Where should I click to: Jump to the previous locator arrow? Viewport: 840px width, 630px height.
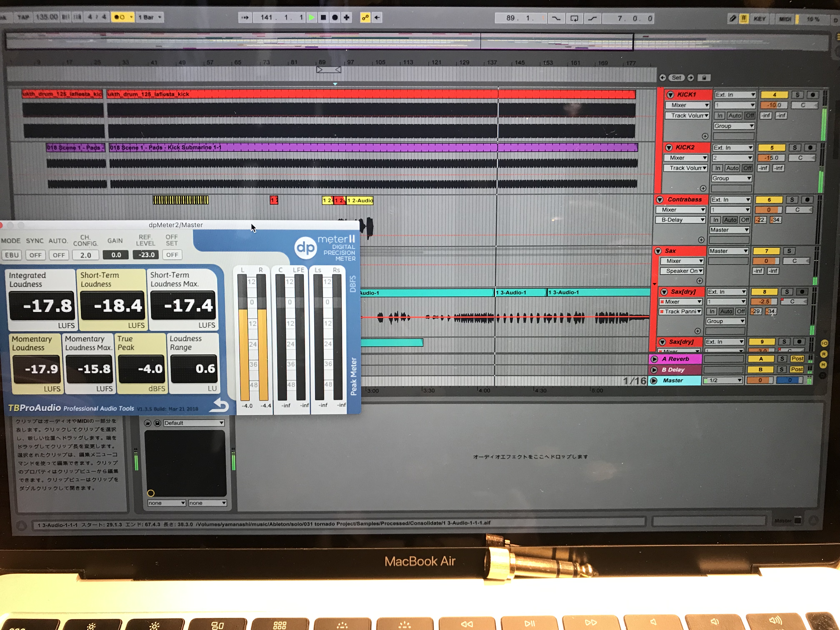(x=663, y=78)
